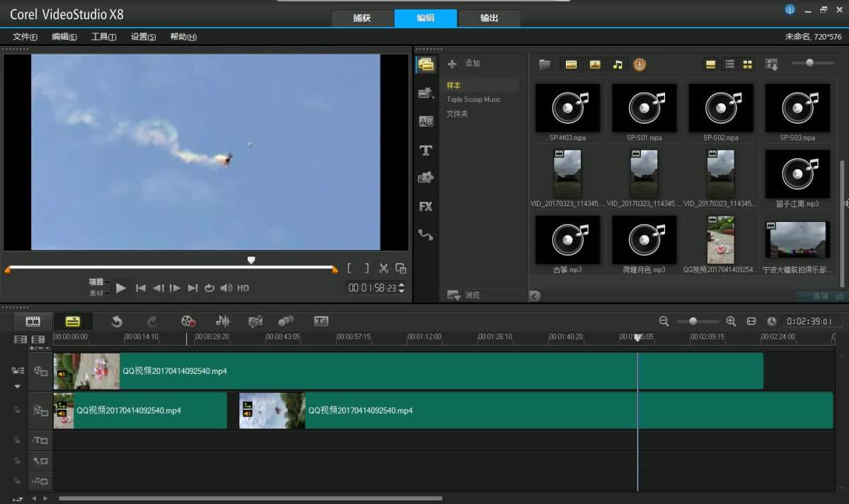Click the scissors split clip icon
Screen dimensions: 849x504
tap(383, 269)
